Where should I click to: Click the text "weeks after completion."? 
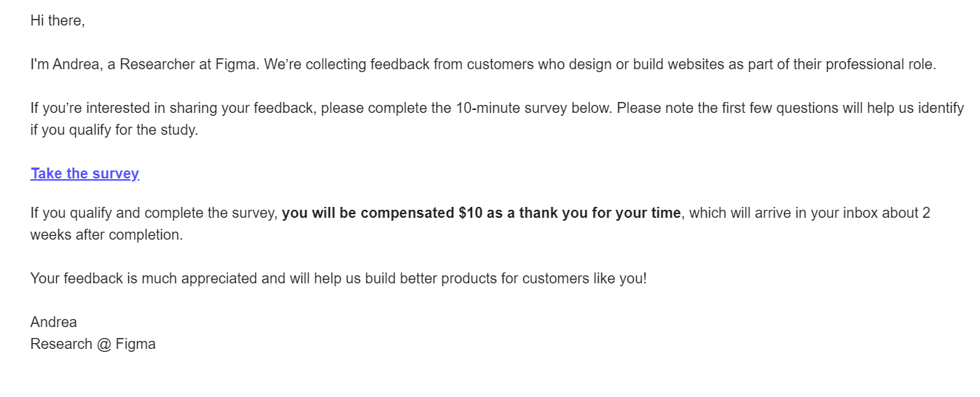106,235
